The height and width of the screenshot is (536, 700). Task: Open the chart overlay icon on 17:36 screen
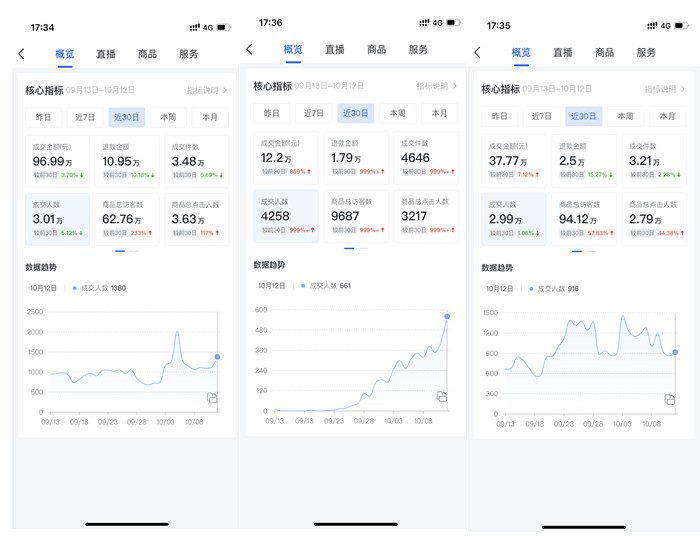[442, 396]
